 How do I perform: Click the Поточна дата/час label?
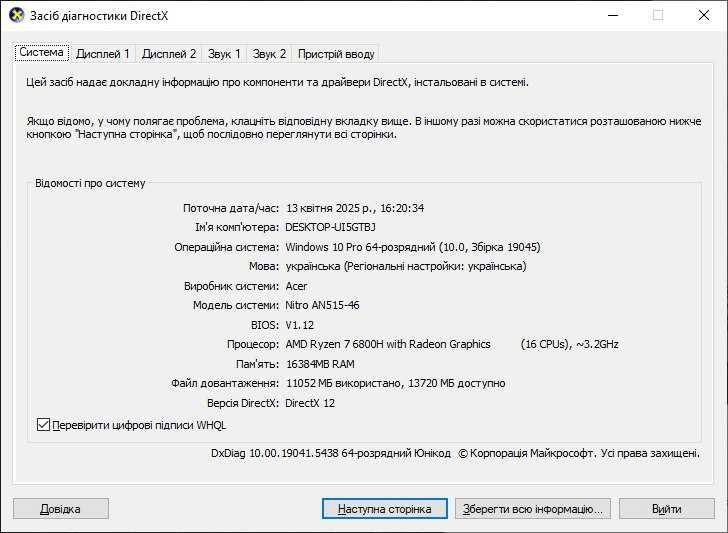tap(231, 208)
